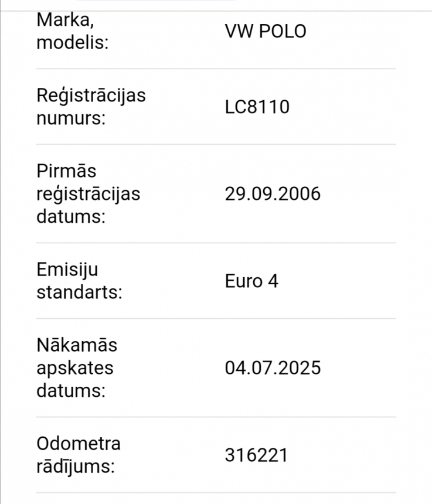432x504 pixels.
Task: Click the word numurs
Action: (71, 118)
